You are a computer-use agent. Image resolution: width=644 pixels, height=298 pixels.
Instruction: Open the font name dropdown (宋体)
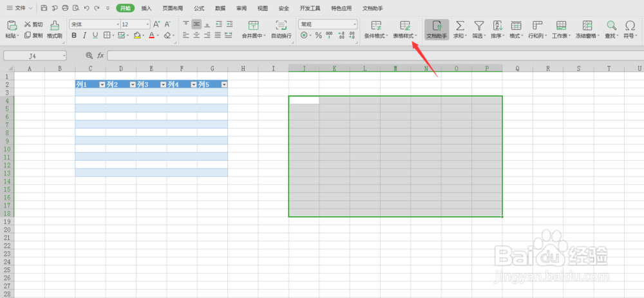pyautogui.click(x=118, y=24)
